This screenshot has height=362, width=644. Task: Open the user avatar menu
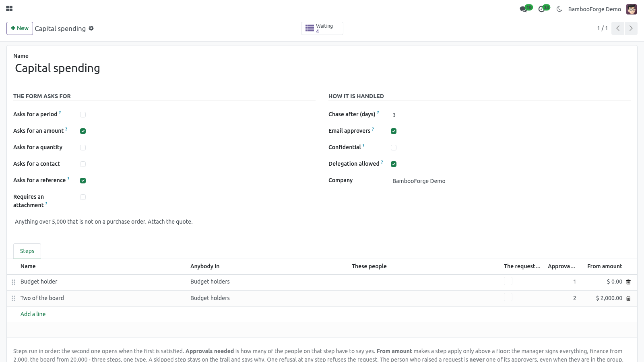tap(632, 9)
